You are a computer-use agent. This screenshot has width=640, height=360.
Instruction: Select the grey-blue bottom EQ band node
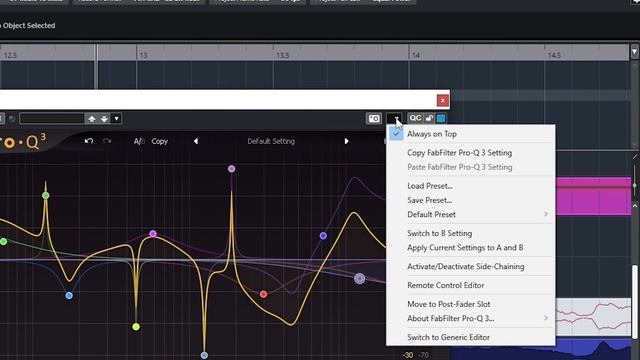pyautogui.click(x=204, y=355)
